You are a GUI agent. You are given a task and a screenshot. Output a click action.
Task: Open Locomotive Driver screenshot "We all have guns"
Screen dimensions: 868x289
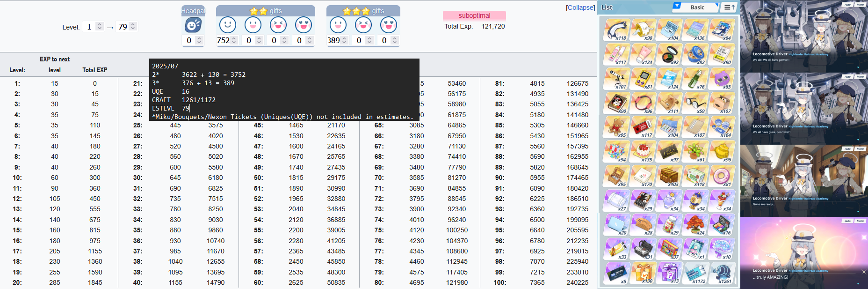804,108
